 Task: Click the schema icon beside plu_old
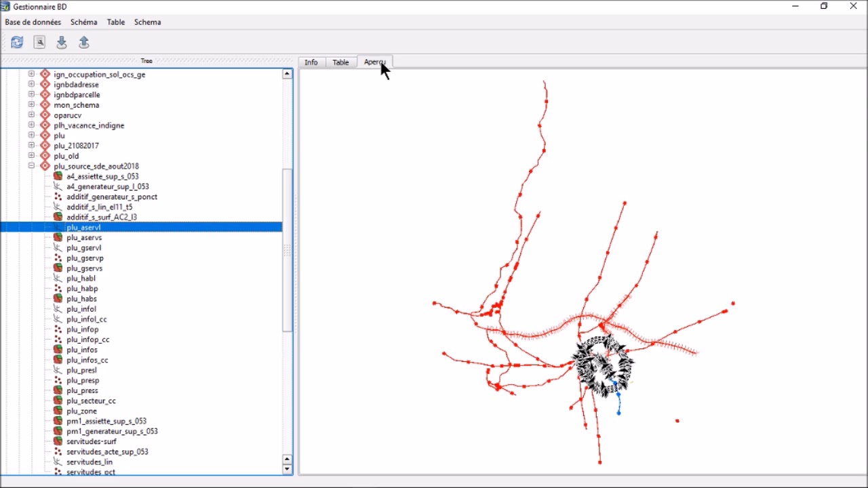(45, 156)
